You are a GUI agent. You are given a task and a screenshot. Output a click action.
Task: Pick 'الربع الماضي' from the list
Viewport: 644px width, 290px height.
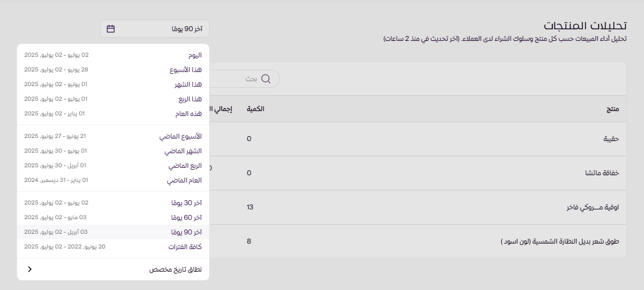pyautogui.click(x=113, y=166)
